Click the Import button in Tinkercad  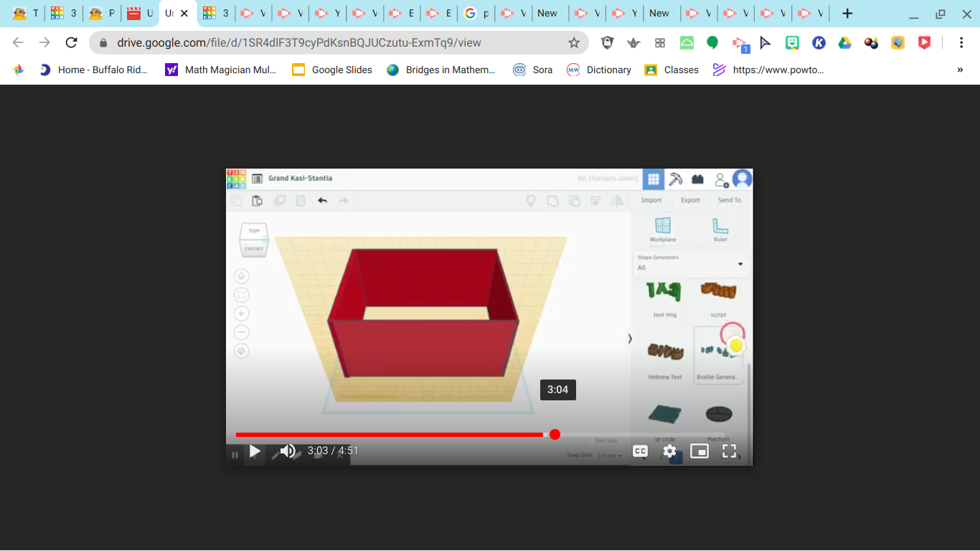651,200
